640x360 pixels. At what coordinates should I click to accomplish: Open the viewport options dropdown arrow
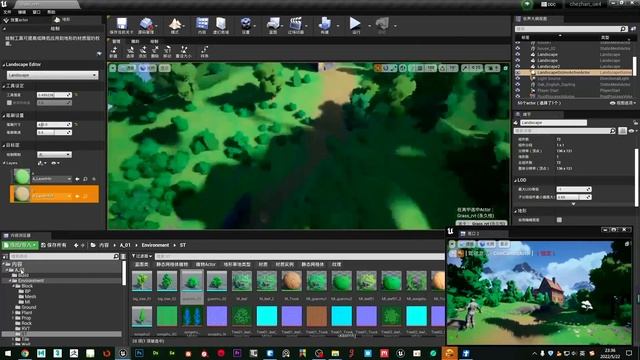coord(113,68)
